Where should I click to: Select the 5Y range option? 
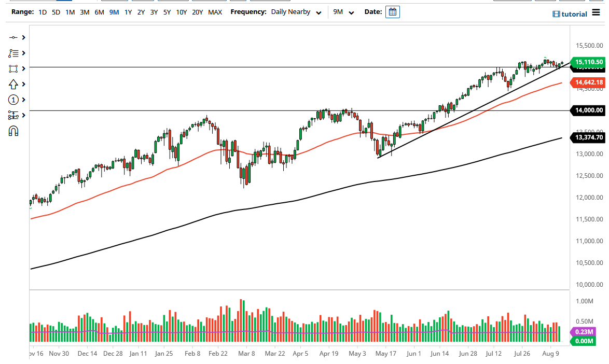point(166,12)
